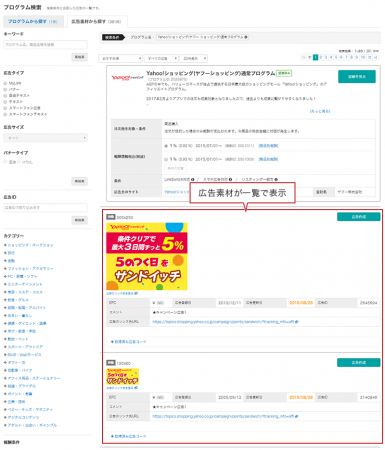Expand 取得済み広告コード for the 120x60 ad

pyautogui.click(x=128, y=436)
